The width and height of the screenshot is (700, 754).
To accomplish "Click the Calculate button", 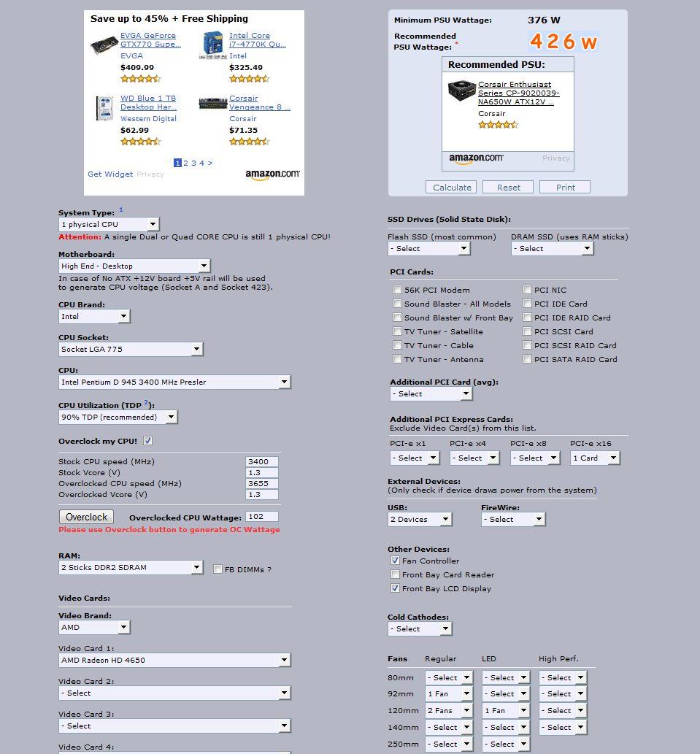I will click(x=451, y=187).
